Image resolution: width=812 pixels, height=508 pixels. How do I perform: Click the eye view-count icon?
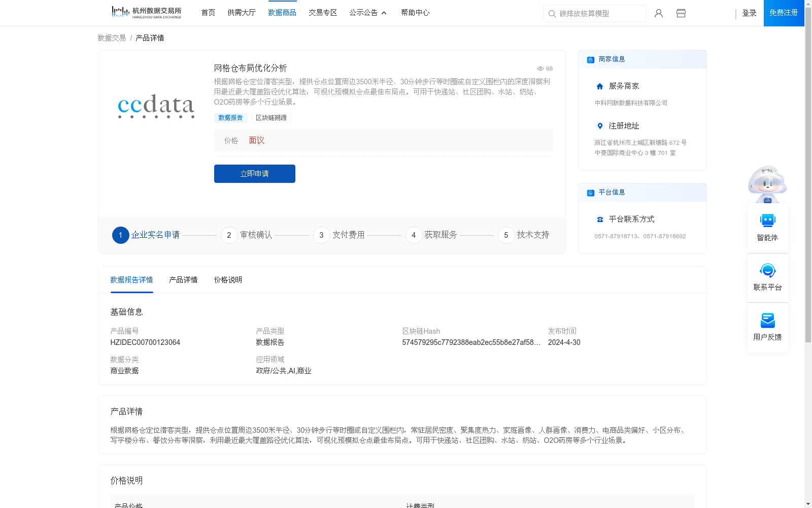point(540,69)
